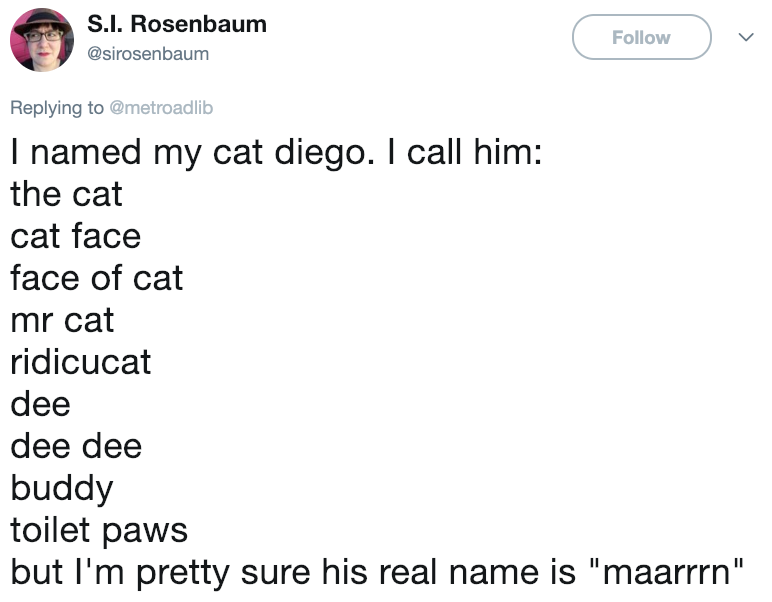Open the @metroadlib mention link
Screen dimensions: 772x602
(161, 107)
